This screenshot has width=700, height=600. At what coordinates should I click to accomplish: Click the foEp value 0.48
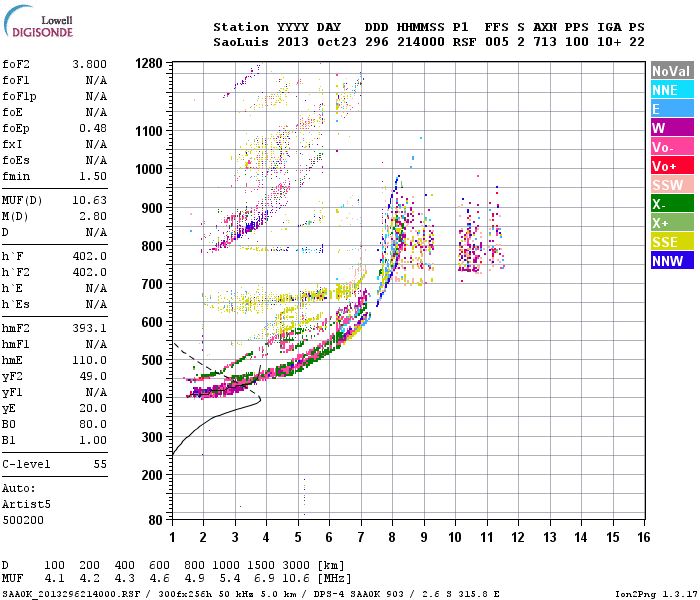[93, 129]
